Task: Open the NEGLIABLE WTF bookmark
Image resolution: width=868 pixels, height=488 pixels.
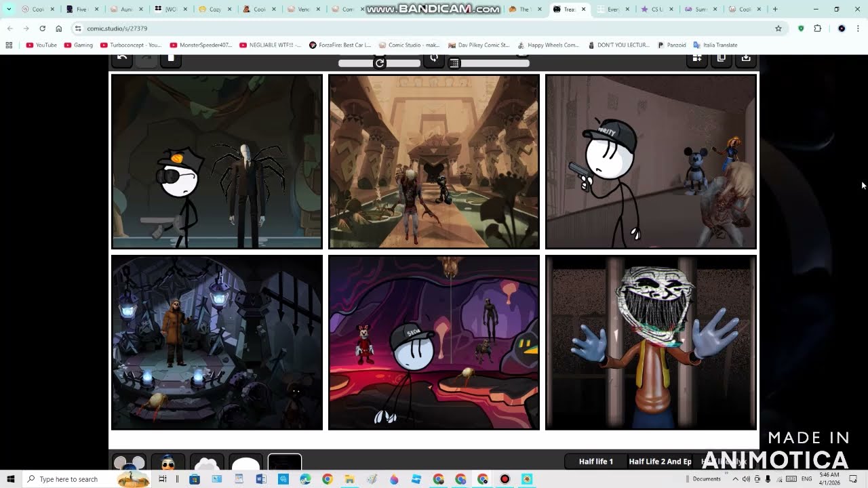Action: [271, 45]
